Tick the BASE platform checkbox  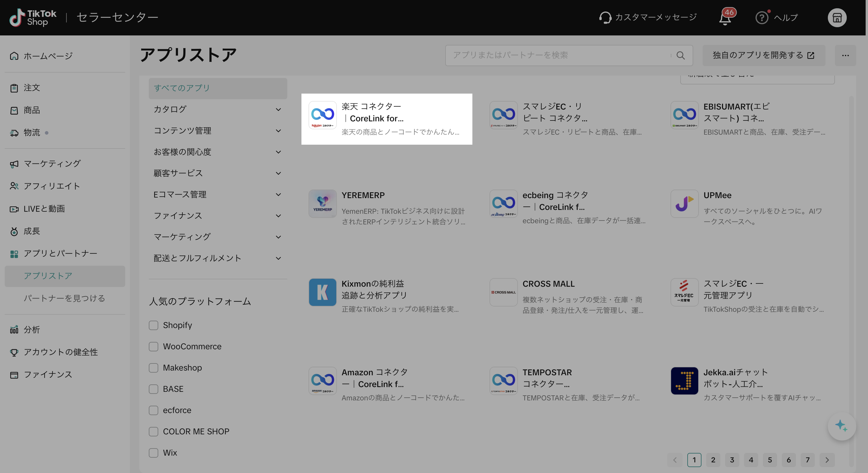point(154,389)
